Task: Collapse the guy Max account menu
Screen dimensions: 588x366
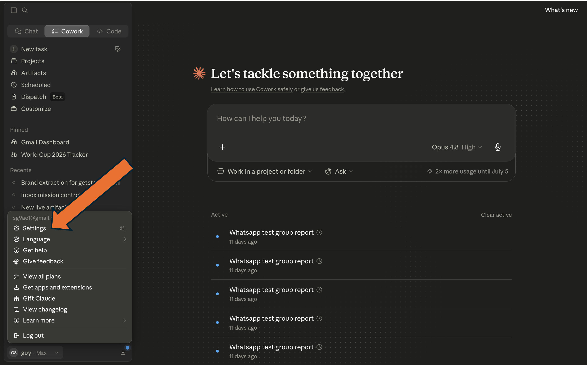Action: click(35, 353)
